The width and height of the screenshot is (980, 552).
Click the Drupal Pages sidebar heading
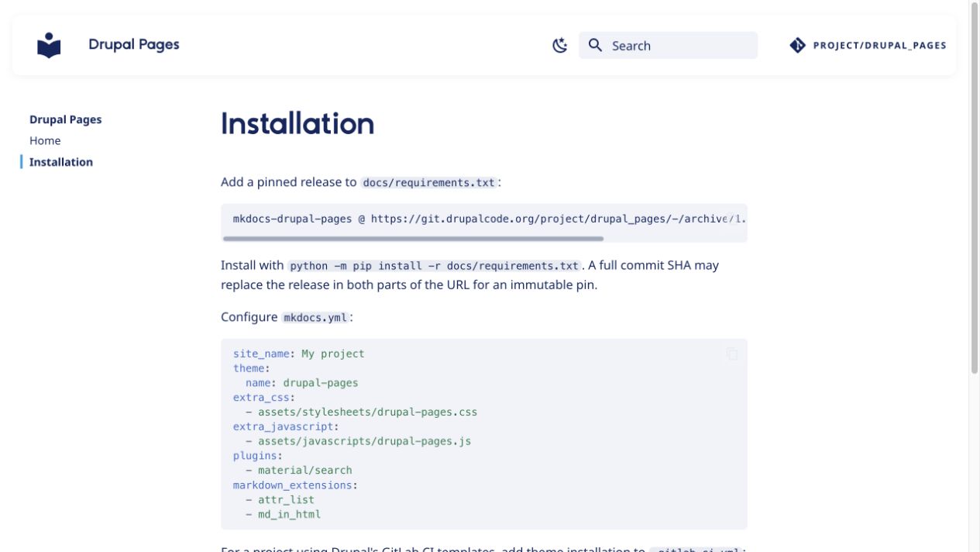coord(66,119)
